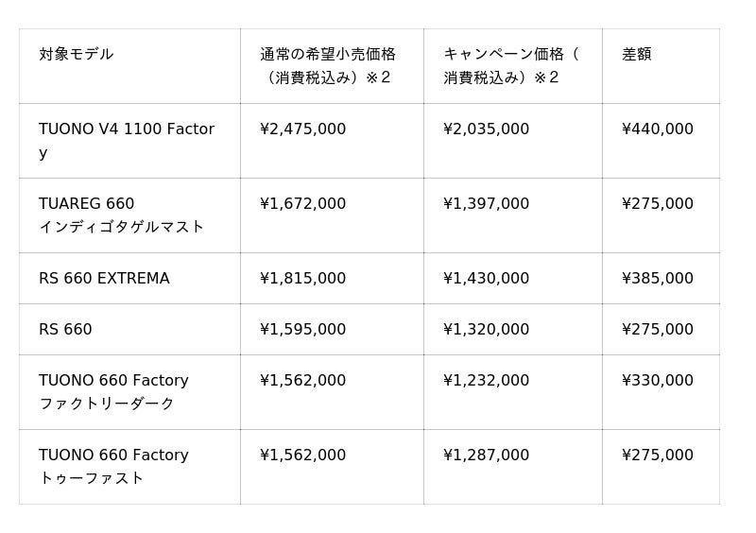Select the ¥2,035,000 campaign price

pyautogui.click(x=486, y=129)
